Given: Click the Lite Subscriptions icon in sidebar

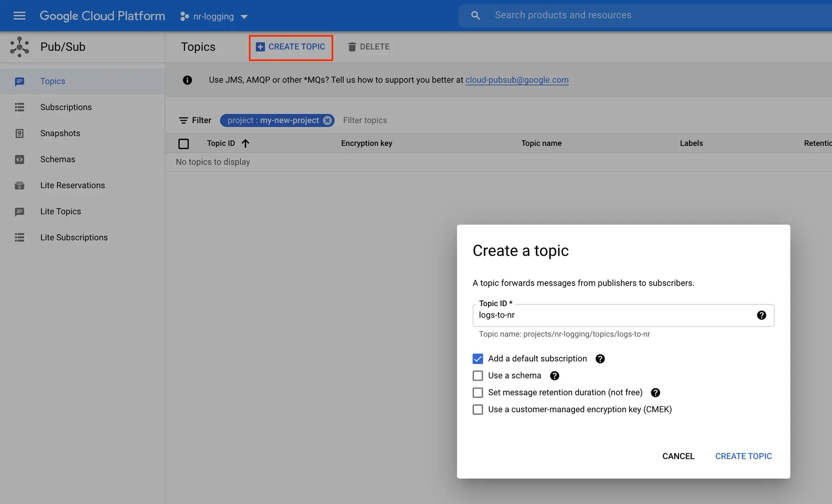Looking at the screenshot, I should click(x=19, y=237).
